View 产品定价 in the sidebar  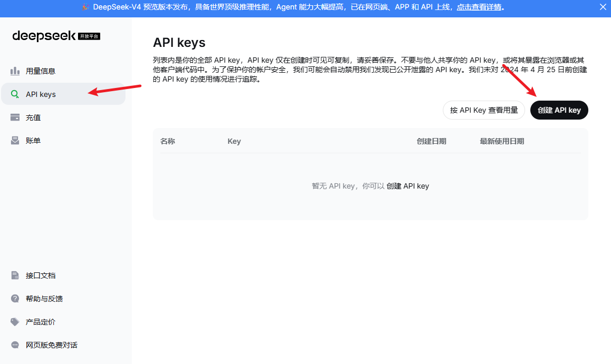click(63, 322)
